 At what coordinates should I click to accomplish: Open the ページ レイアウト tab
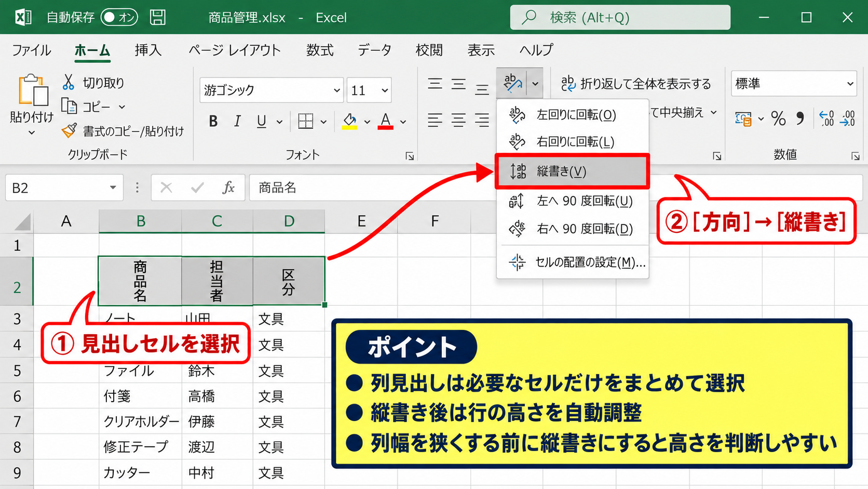[235, 50]
